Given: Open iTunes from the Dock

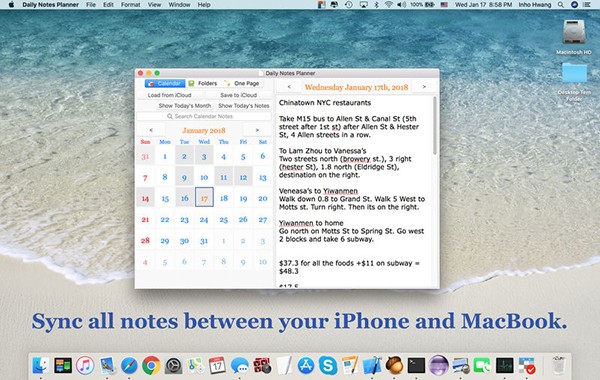Looking at the screenshot, I should (85, 365).
